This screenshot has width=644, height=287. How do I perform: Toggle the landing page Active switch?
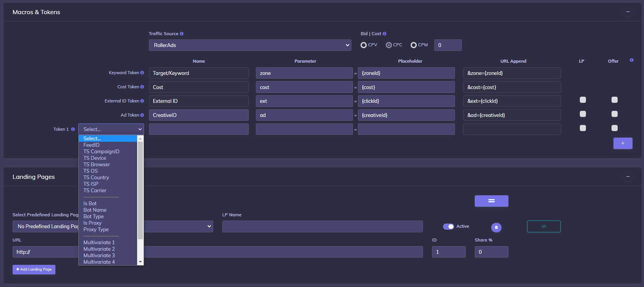448,227
